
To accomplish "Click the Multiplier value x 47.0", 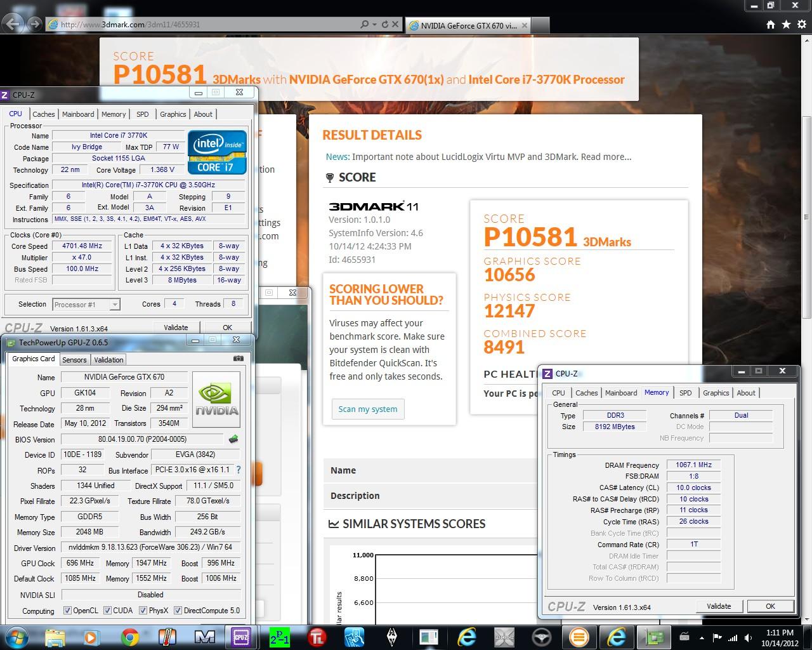I will (82, 257).
